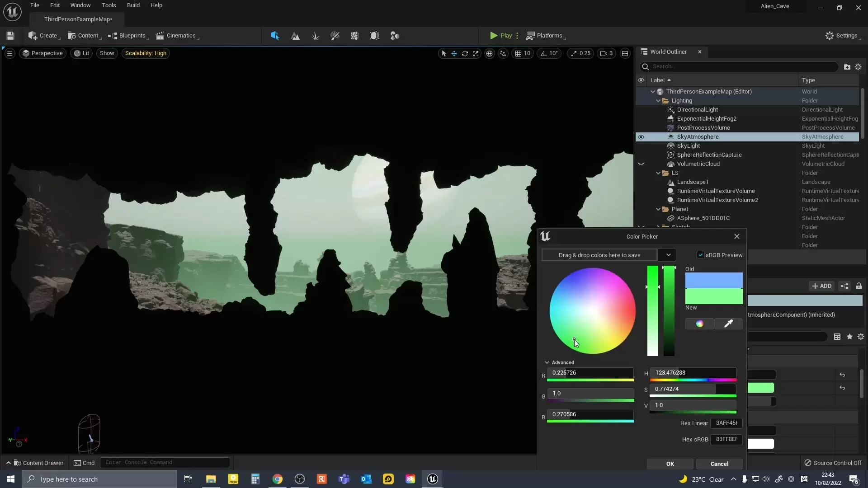Viewport: 868px width, 488px height.
Task: Toggle rotate transform tool in viewport
Action: coord(465,53)
